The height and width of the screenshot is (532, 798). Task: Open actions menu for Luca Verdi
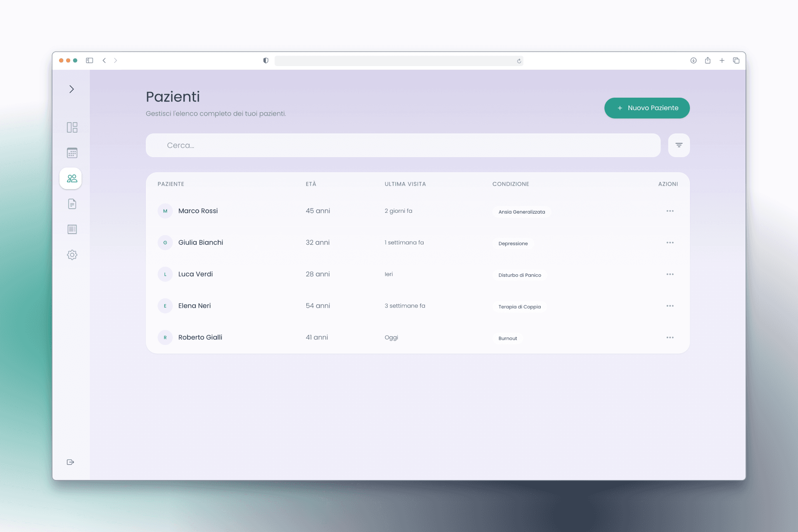[x=670, y=274]
